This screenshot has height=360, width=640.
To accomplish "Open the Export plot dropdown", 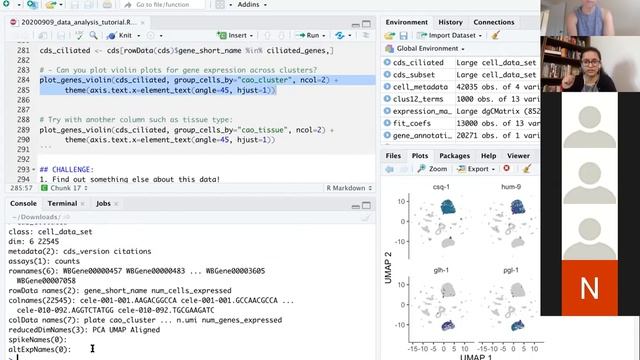I will coord(476,169).
